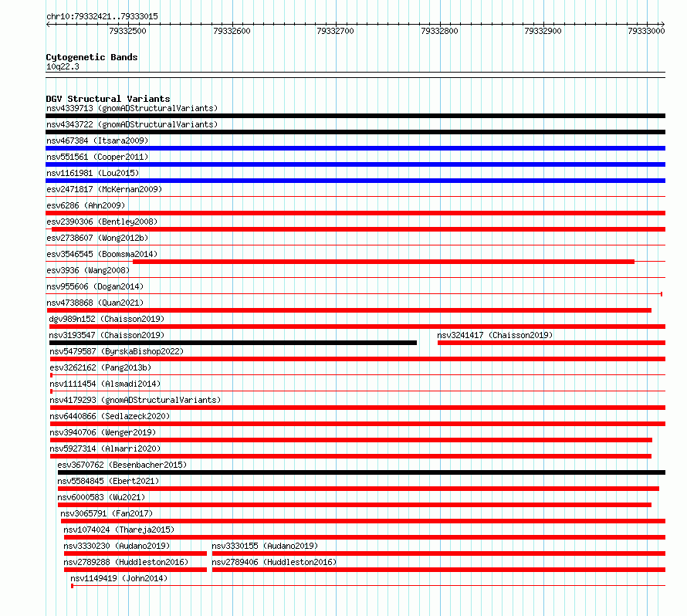Image resolution: width=687 pixels, height=616 pixels.
Task: Click the esv3546545 (Boomsma2014) label
Action: point(102,254)
